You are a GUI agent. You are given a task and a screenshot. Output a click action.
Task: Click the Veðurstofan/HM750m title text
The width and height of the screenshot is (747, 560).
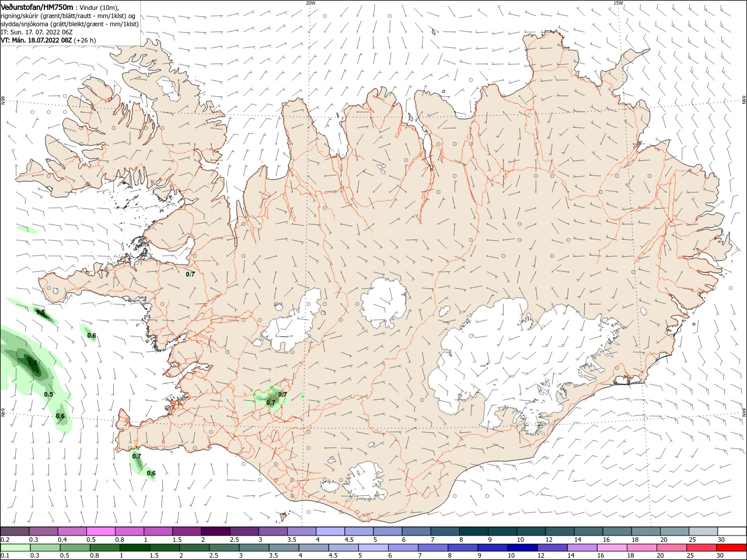37,7
